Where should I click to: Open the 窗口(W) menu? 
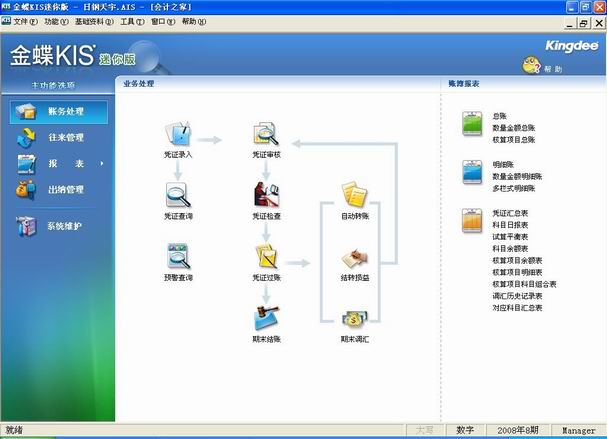tap(163, 22)
